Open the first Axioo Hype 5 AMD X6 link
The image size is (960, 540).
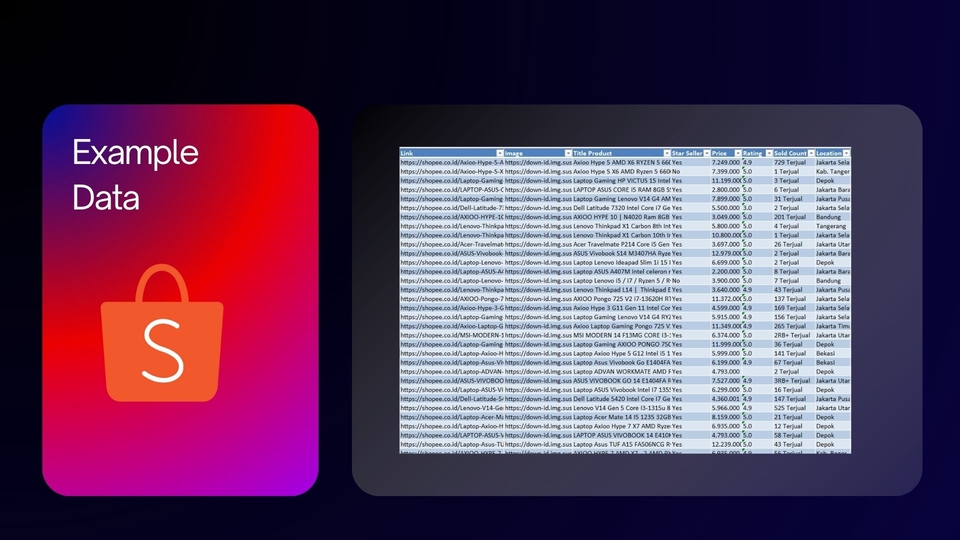[x=450, y=162]
